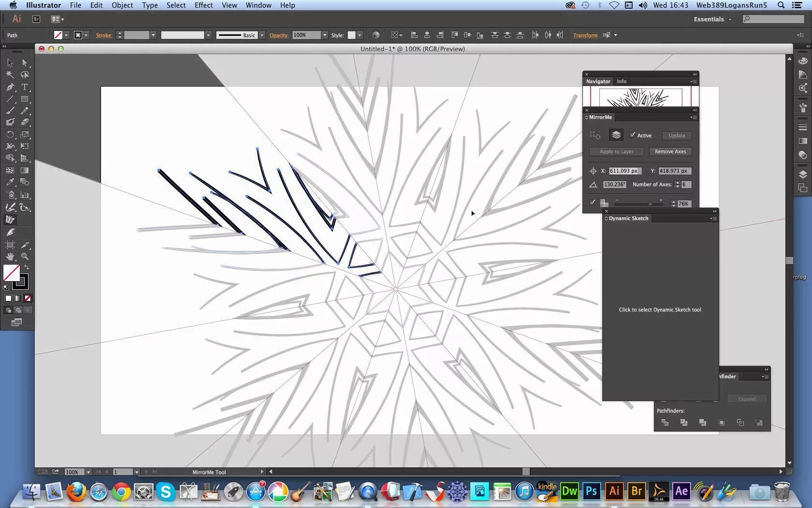
Task: Click the Apply to Layer button
Action: tap(617, 151)
